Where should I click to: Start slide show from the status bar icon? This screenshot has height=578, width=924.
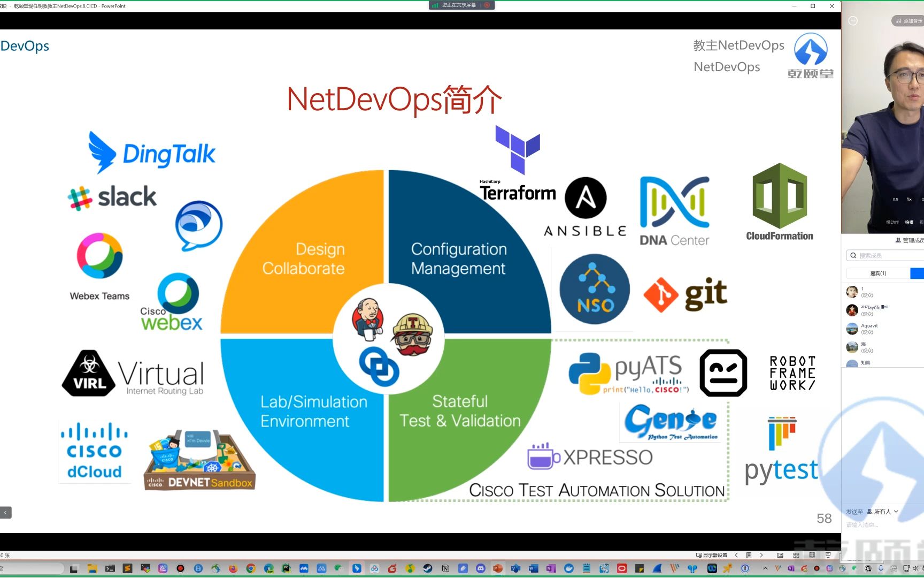pos(828,555)
